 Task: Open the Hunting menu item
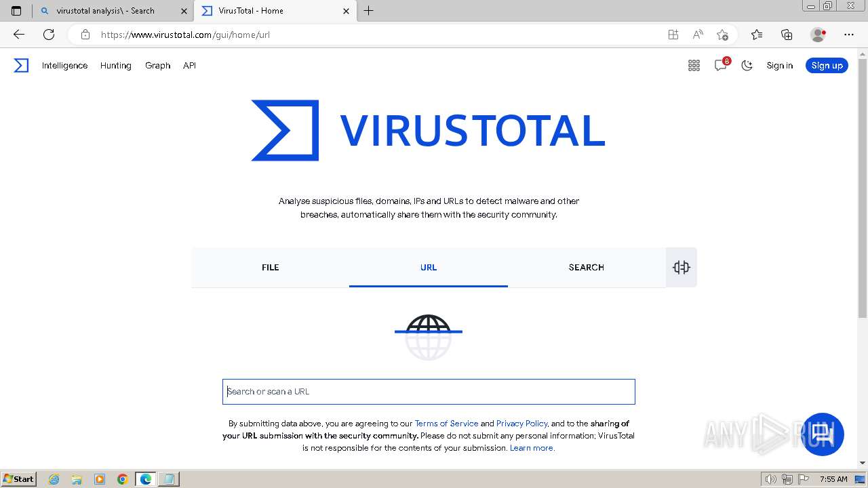point(116,65)
